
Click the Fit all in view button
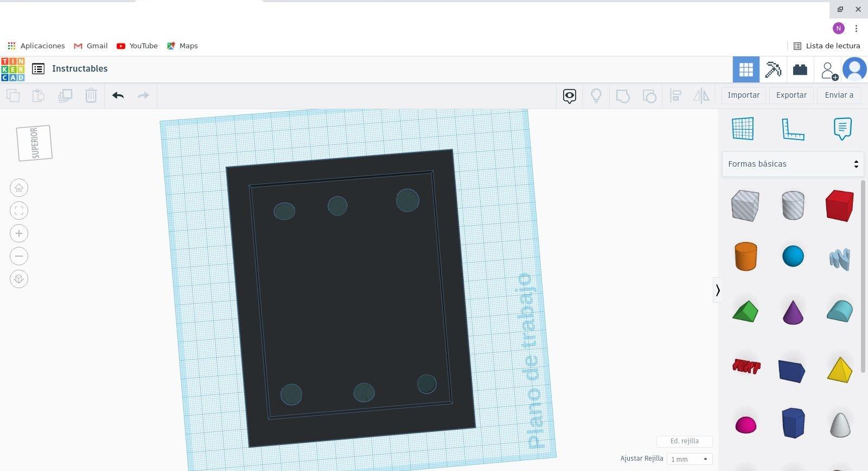click(x=19, y=211)
